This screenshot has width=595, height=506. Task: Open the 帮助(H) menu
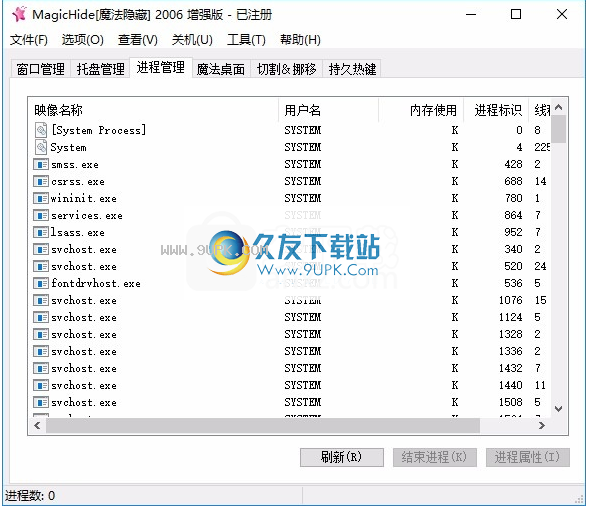(x=300, y=39)
